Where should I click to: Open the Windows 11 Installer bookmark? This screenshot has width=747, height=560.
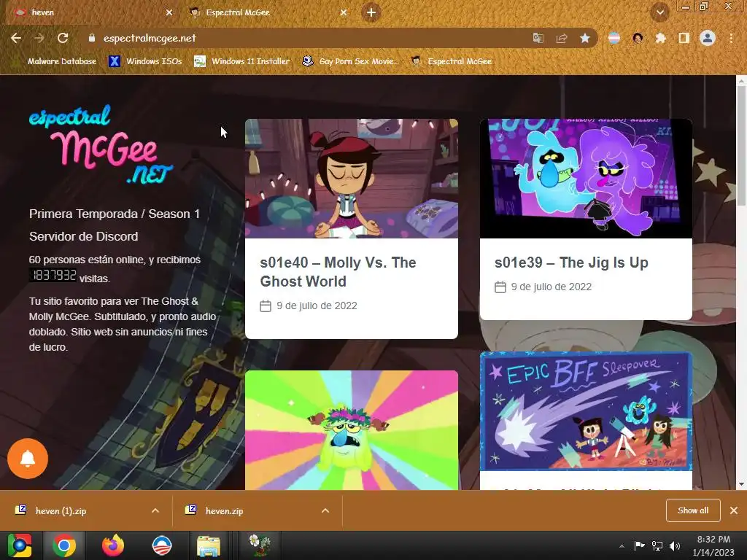(x=242, y=61)
